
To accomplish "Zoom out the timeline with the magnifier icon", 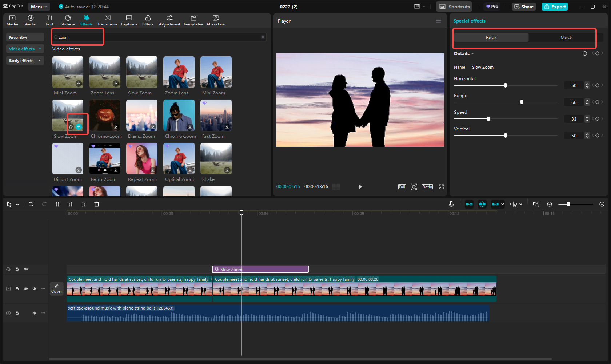I will tap(550, 204).
